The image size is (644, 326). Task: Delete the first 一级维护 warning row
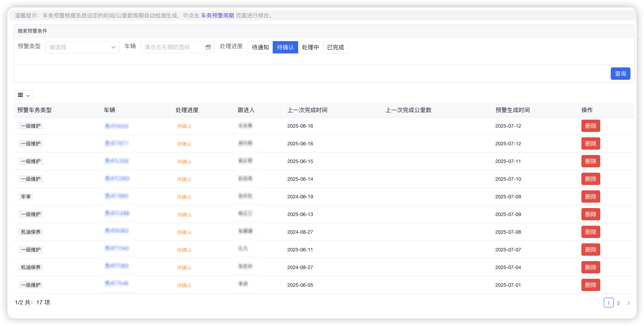[x=590, y=126]
